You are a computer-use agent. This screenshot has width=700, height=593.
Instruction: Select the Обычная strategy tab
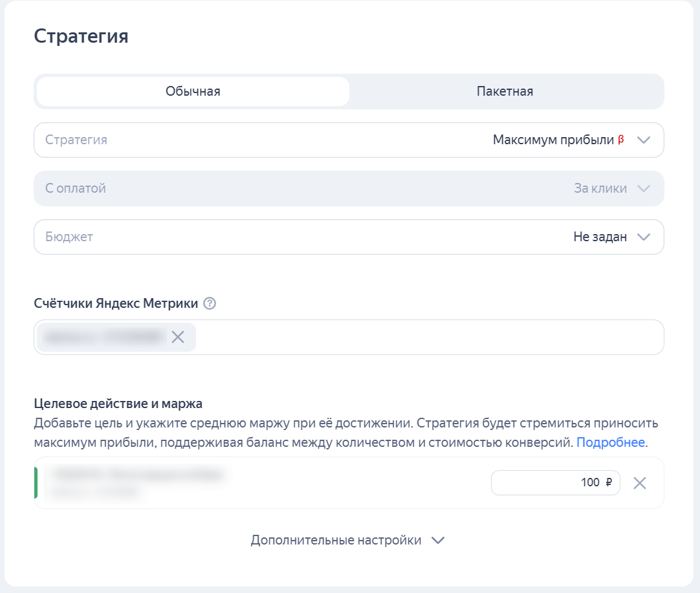tap(192, 91)
